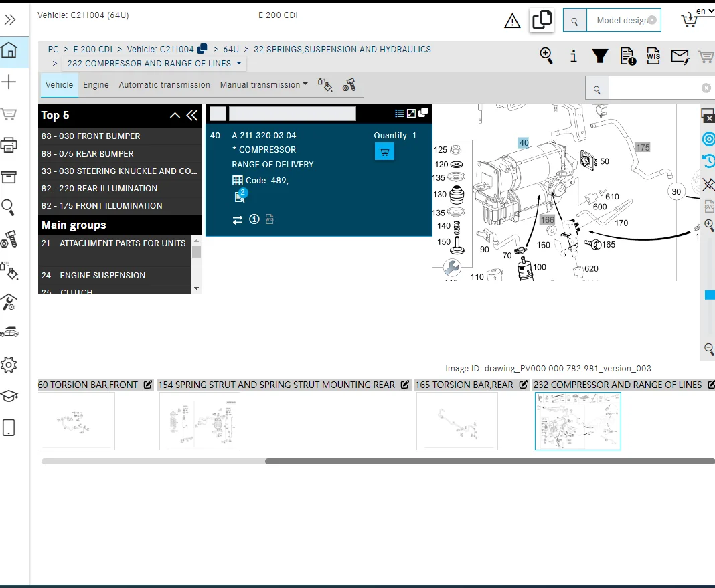The width and height of the screenshot is (715, 588).
Task: Open the 'en' language dropdown
Action: click(704, 11)
